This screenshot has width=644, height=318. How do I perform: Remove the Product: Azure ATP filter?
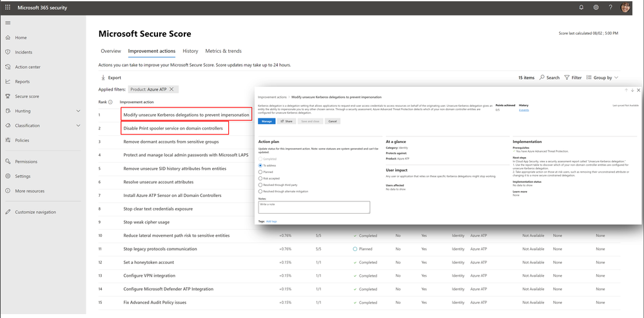click(x=171, y=89)
